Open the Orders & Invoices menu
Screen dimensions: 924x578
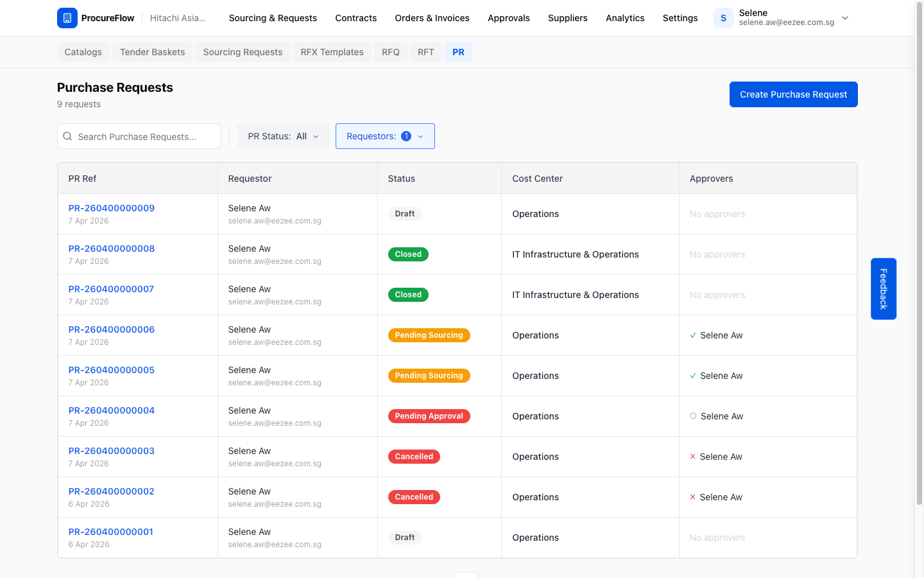(x=432, y=18)
